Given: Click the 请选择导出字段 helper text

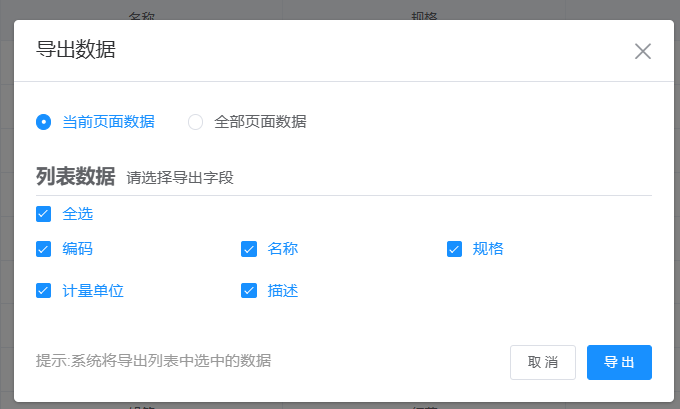Looking at the screenshot, I should [x=180, y=179].
